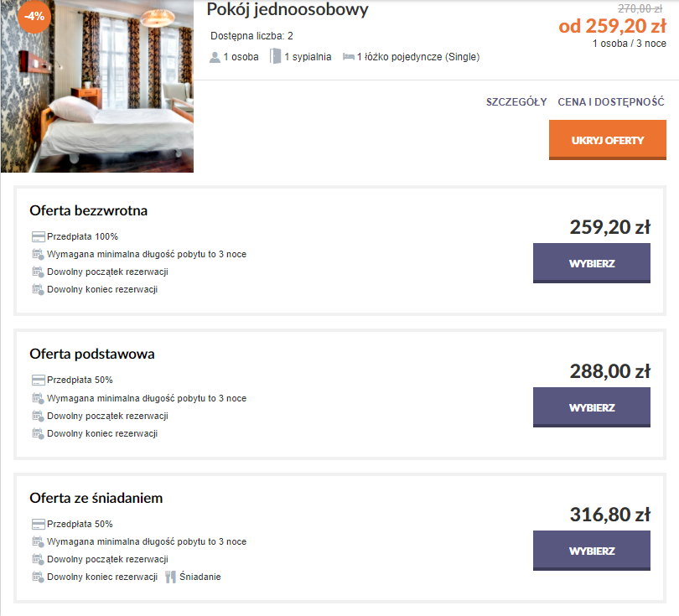
Task: Click calendar icon beside 'Dowolny początek rezerwacji' in Oferta bezzwrotna
Action: pyautogui.click(x=38, y=272)
